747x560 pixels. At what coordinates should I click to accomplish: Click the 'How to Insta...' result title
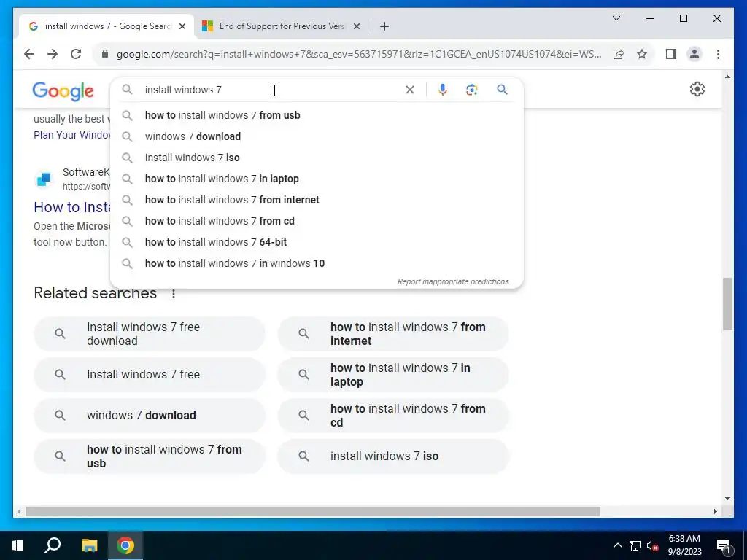(x=72, y=207)
